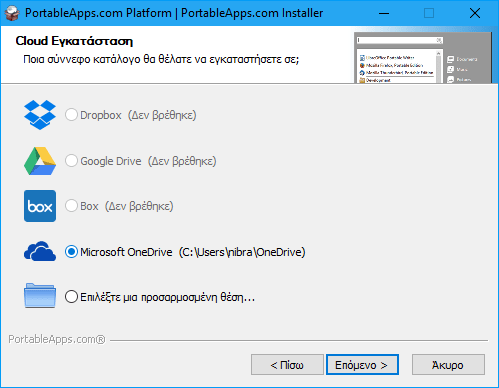This screenshot has height=388, width=499.
Task: Choose the custom location radio option
Action: tap(71, 297)
